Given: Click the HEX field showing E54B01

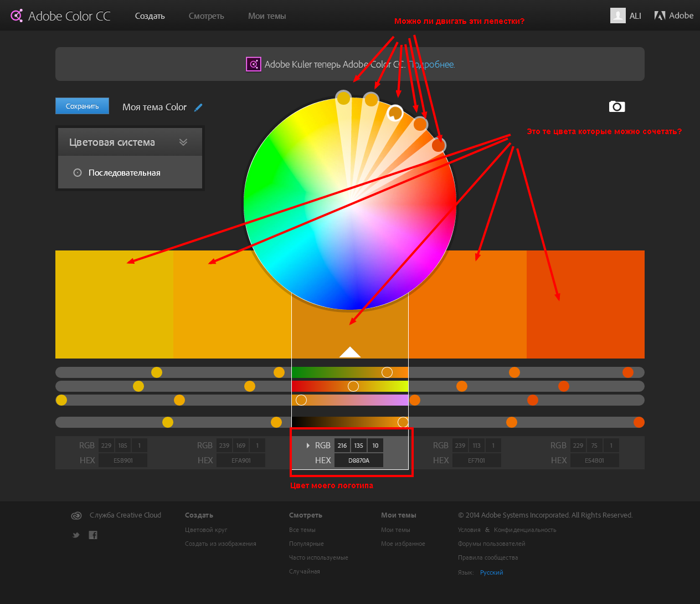Looking at the screenshot, I should pyautogui.click(x=595, y=460).
